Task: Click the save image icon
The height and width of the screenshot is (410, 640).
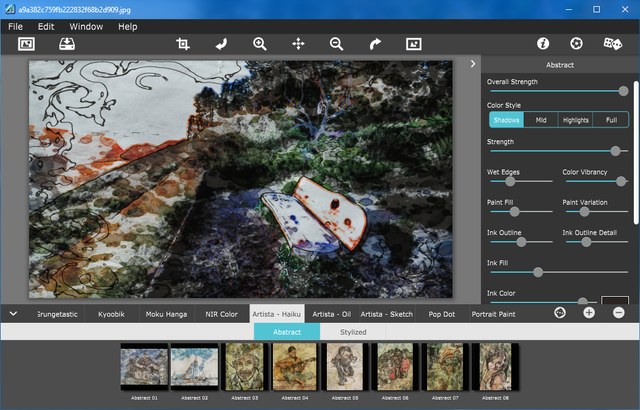Action: pyautogui.click(x=67, y=44)
